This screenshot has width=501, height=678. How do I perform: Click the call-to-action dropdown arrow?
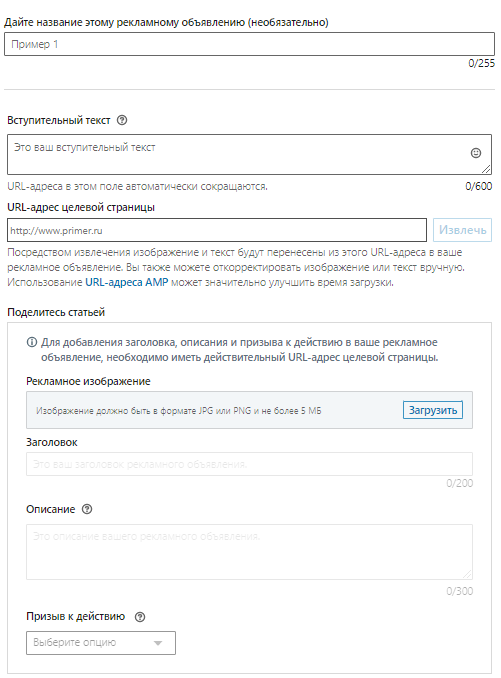pos(158,643)
